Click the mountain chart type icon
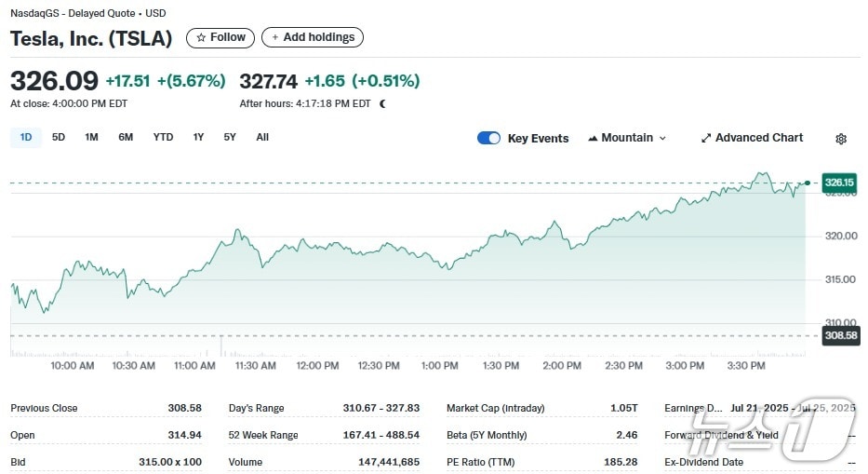 point(593,138)
